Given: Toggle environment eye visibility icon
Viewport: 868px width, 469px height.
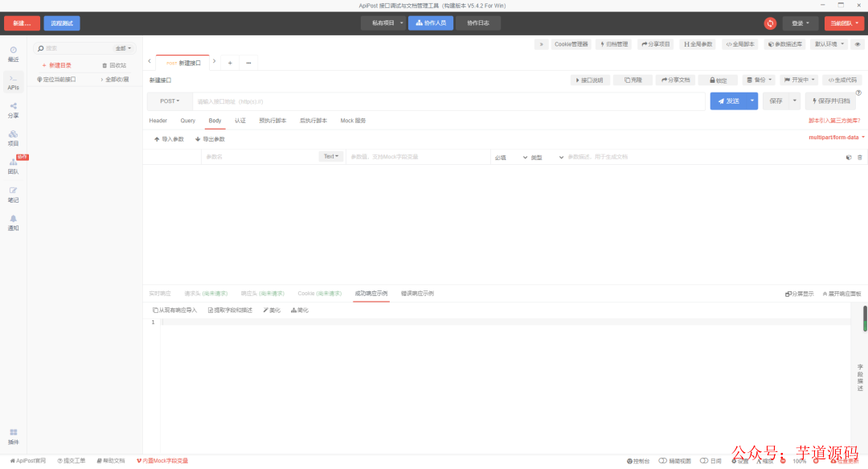Looking at the screenshot, I should click(858, 44).
